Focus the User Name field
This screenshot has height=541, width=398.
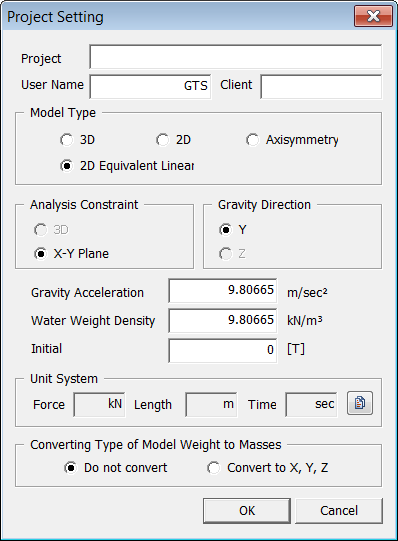pos(150,87)
